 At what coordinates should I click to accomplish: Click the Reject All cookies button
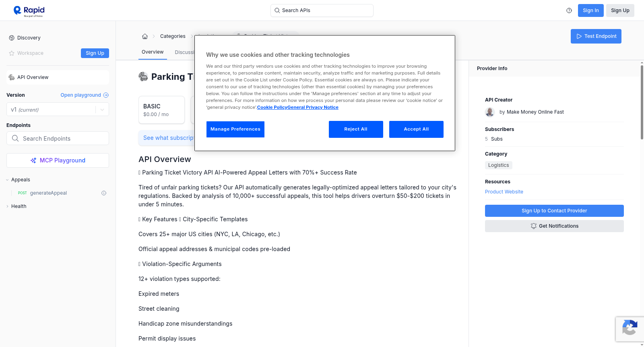[x=356, y=129]
